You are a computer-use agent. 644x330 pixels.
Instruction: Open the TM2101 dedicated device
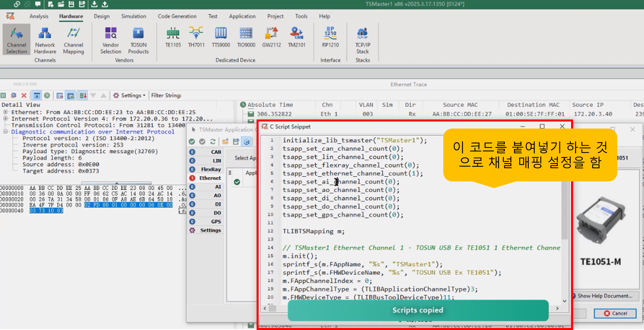(296, 37)
